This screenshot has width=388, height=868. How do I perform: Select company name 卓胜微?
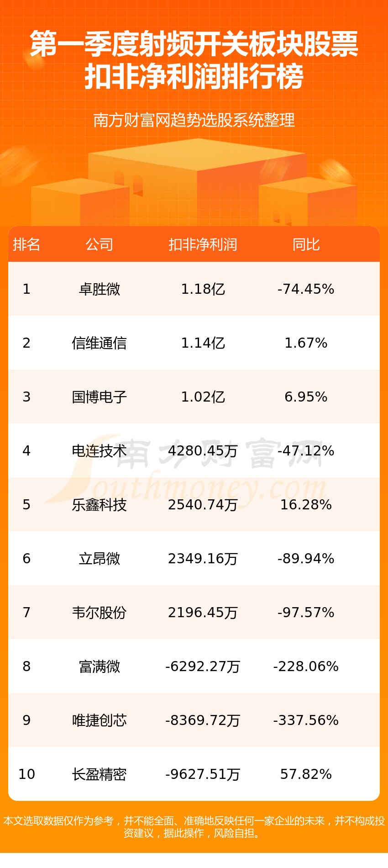click(x=100, y=289)
